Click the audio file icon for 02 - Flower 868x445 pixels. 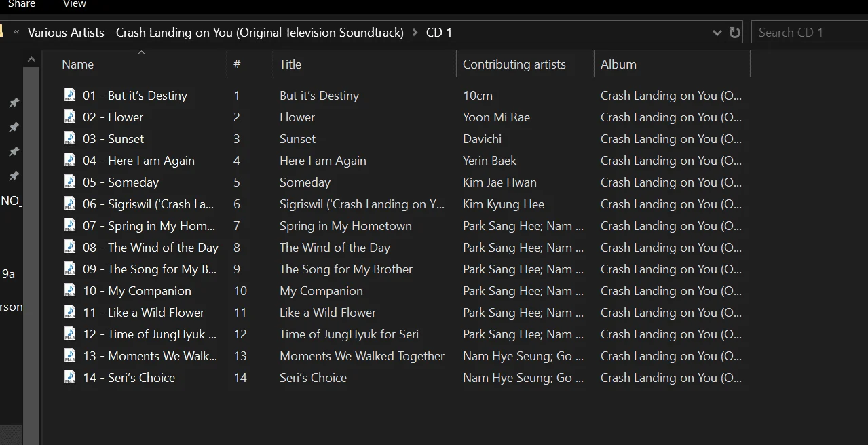pos(70,117)
